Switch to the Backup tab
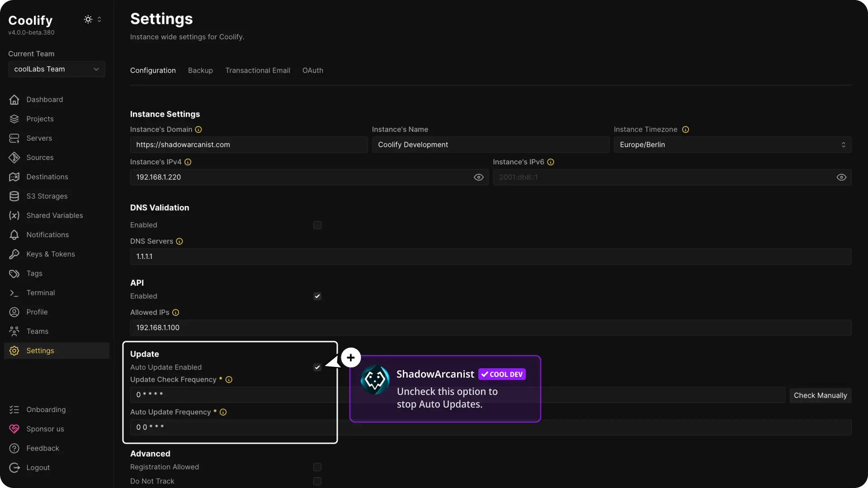The height and width of the screenshot is (488, 868). click(200, 70)
